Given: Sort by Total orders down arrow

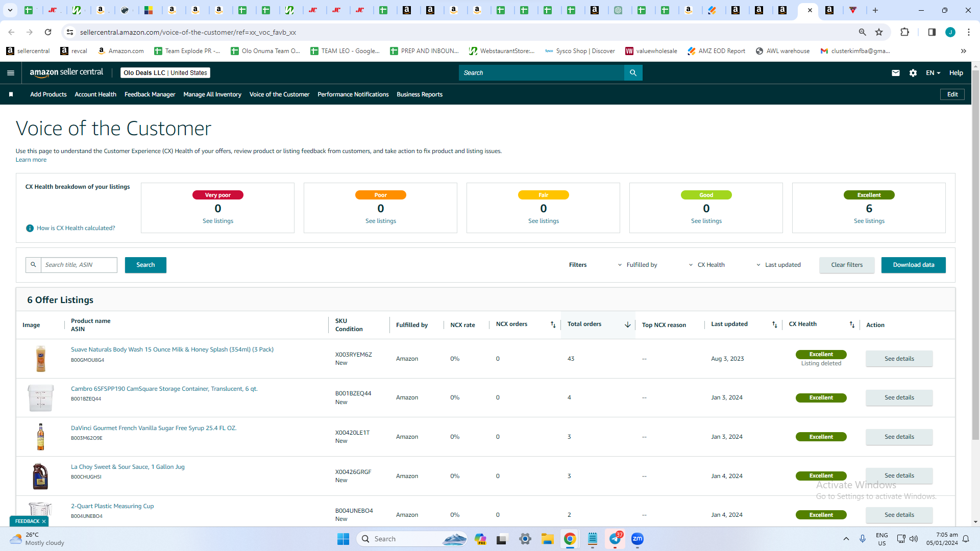Looking at the screenshot, I should point(627,325).
